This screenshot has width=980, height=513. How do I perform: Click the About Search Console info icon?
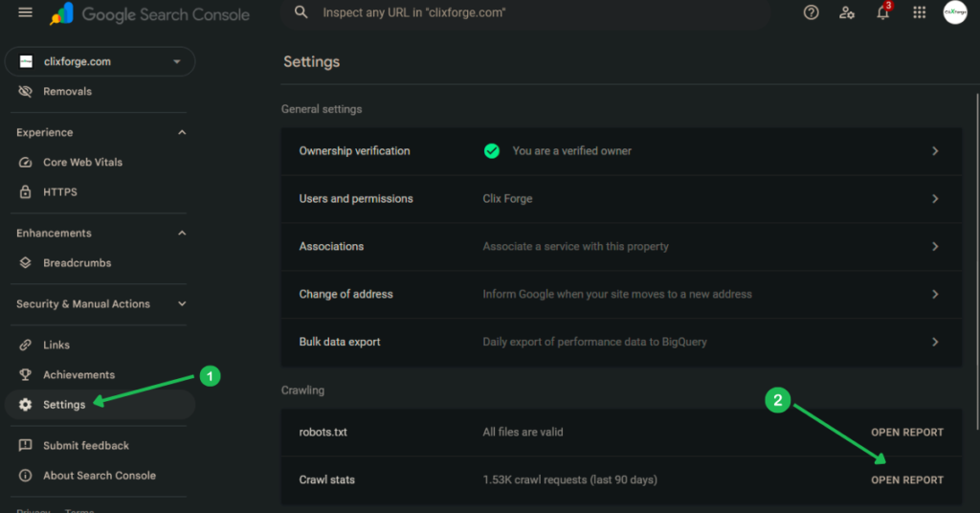(x=25, y=476)
